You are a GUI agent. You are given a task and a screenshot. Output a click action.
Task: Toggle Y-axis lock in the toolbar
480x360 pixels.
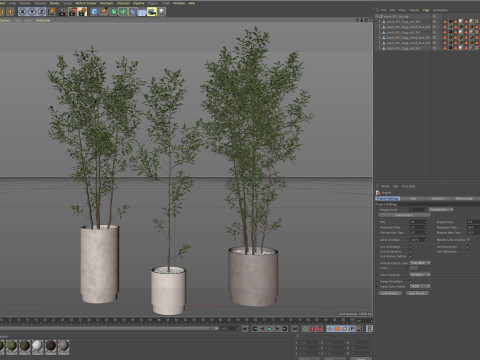coord(32,12)
